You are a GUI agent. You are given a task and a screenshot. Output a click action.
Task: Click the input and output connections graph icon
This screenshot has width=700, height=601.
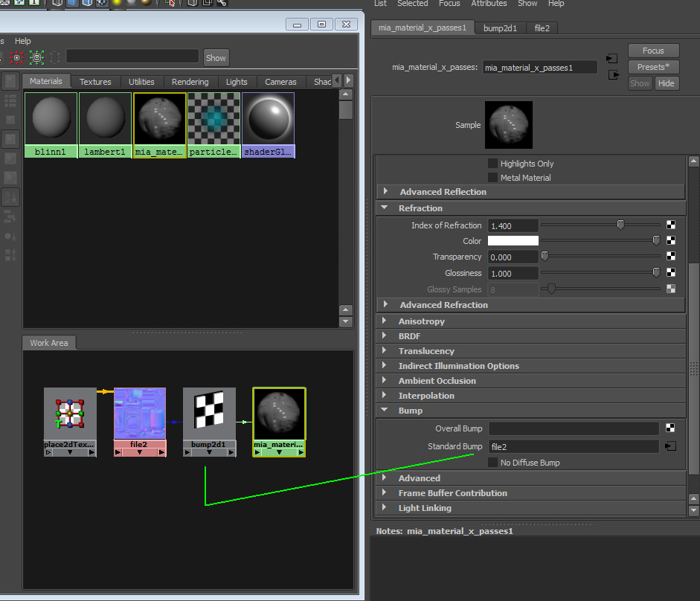(54, 58)
